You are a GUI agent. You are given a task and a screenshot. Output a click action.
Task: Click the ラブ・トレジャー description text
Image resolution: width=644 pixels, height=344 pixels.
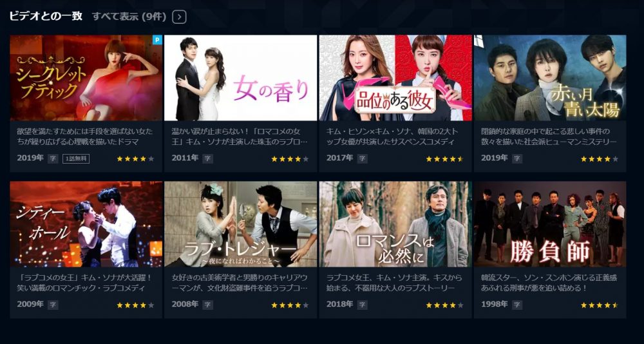[x=240, y=283]
